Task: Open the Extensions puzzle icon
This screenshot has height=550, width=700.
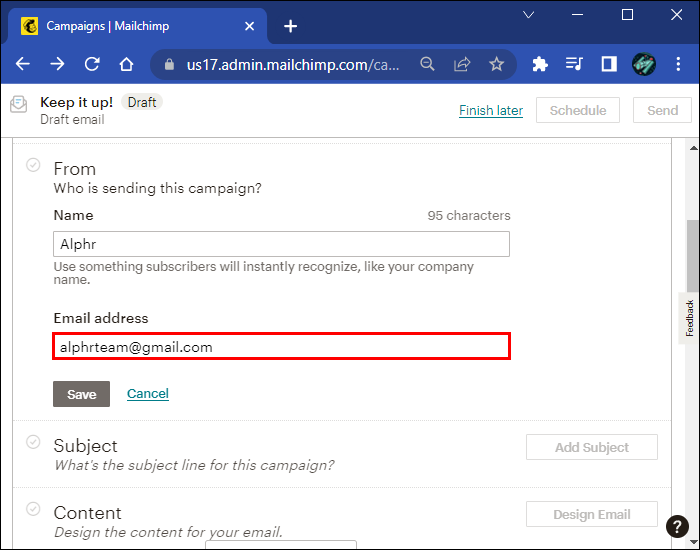Action: pos(540,64)
